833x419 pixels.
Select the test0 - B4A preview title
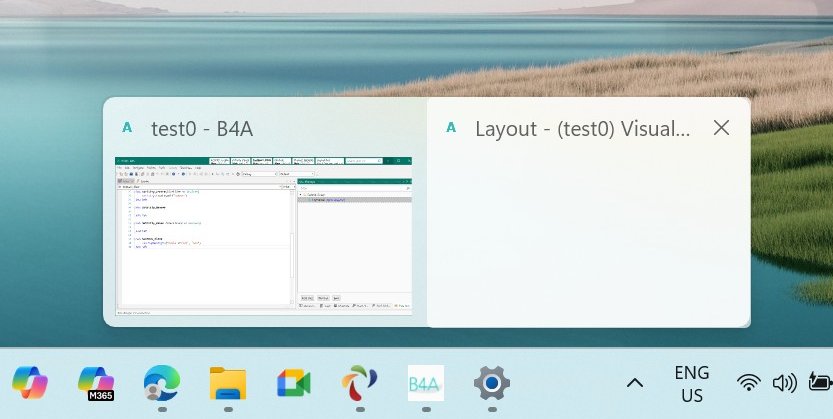(202, 129)
